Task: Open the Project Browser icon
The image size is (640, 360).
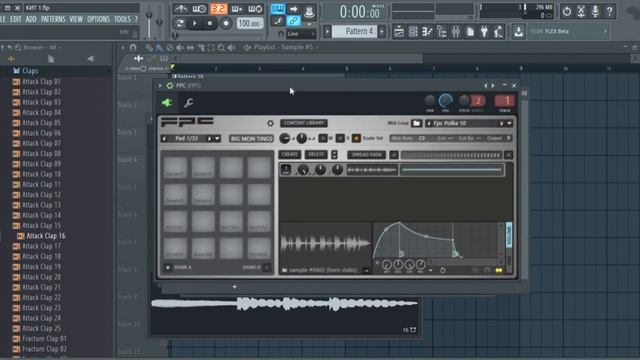Action: coord(442,31)
